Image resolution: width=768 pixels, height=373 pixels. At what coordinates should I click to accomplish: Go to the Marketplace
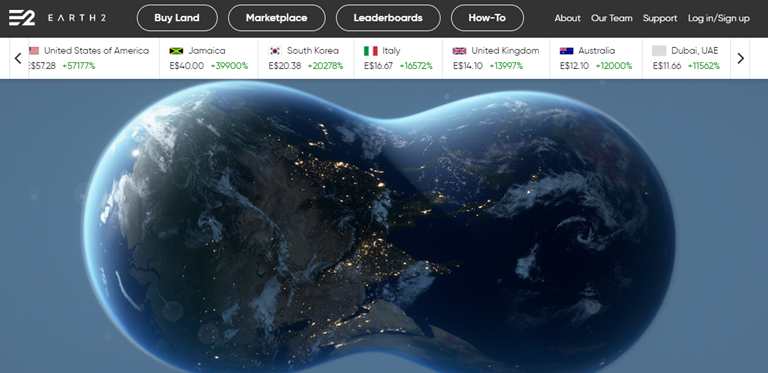[277, 18]
